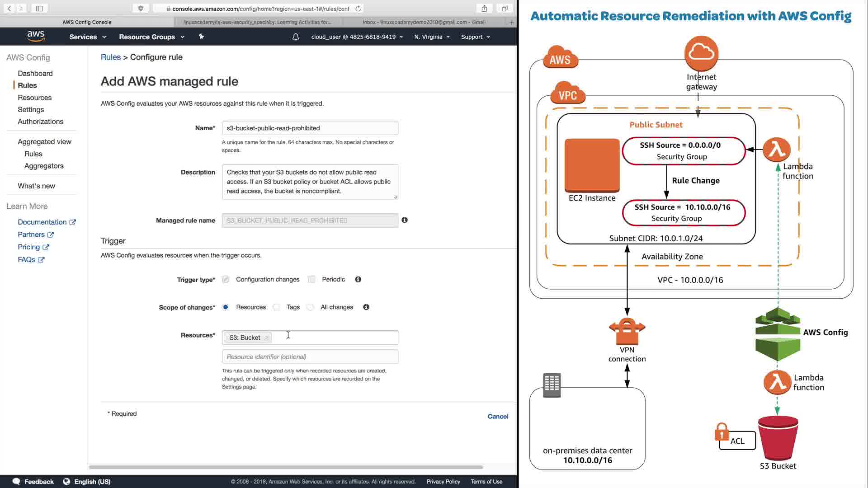Click info icon beside Managed rule name
Image resolution: width=868 pixels, height=488 pixels.
coord(405,220)
